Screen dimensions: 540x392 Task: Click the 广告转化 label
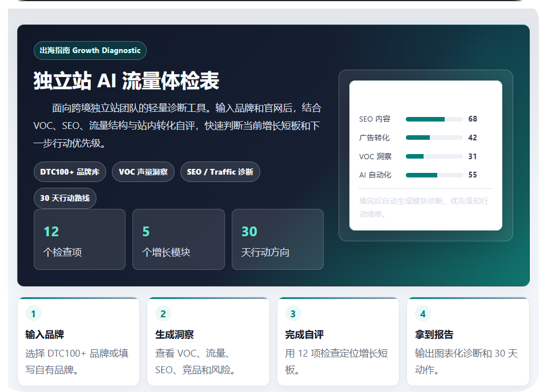374,138
